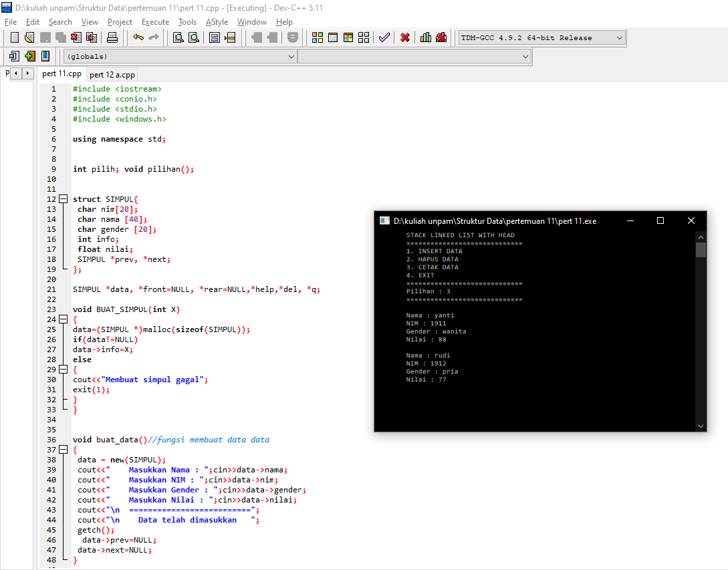Open the Help menu
The image size is (728, 570).
[x=284, y=22]
